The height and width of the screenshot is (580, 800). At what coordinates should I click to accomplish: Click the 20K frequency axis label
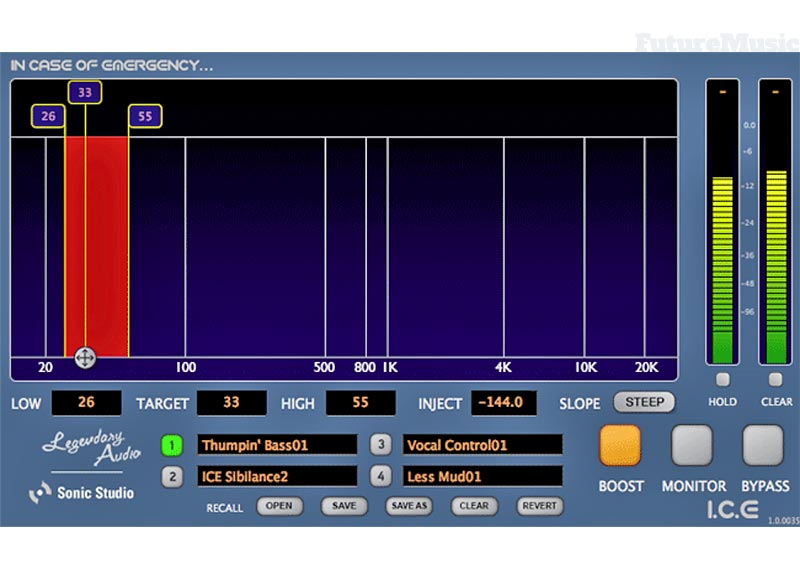tap(646, 367)
